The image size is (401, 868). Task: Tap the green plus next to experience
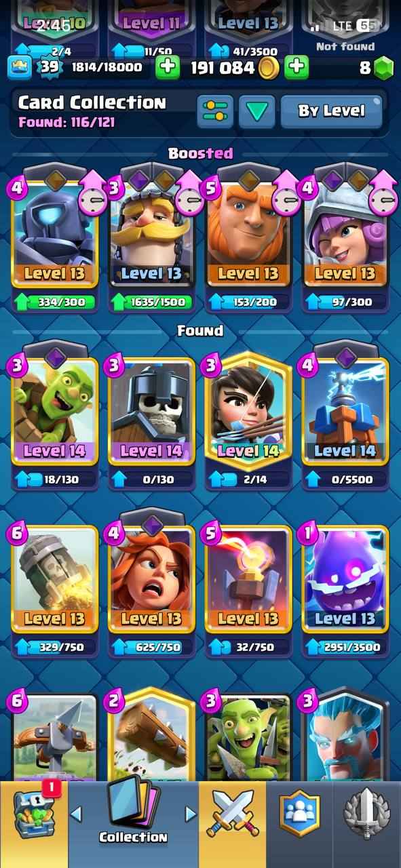(168, 67)
